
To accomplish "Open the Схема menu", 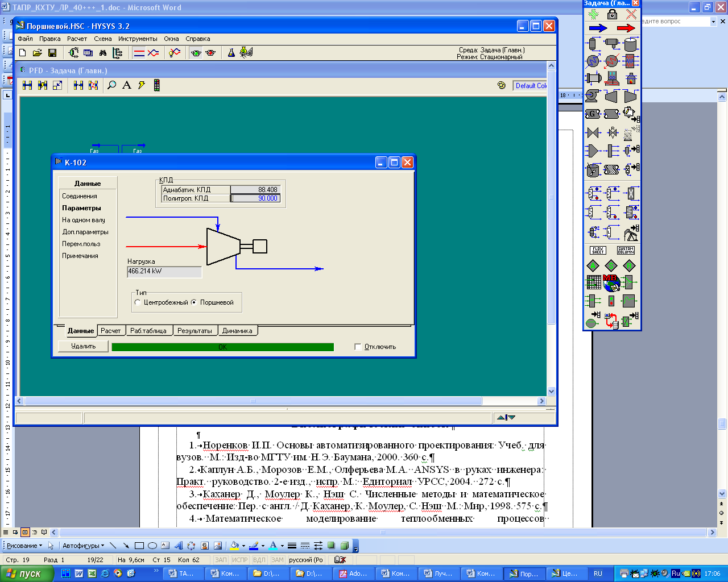I will click(x=103, y=39).
